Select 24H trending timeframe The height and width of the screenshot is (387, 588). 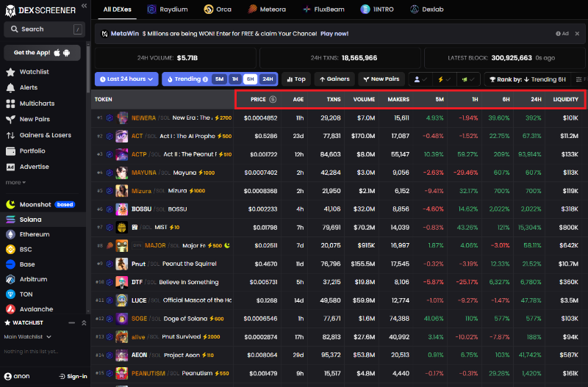[x=268, y=79]
